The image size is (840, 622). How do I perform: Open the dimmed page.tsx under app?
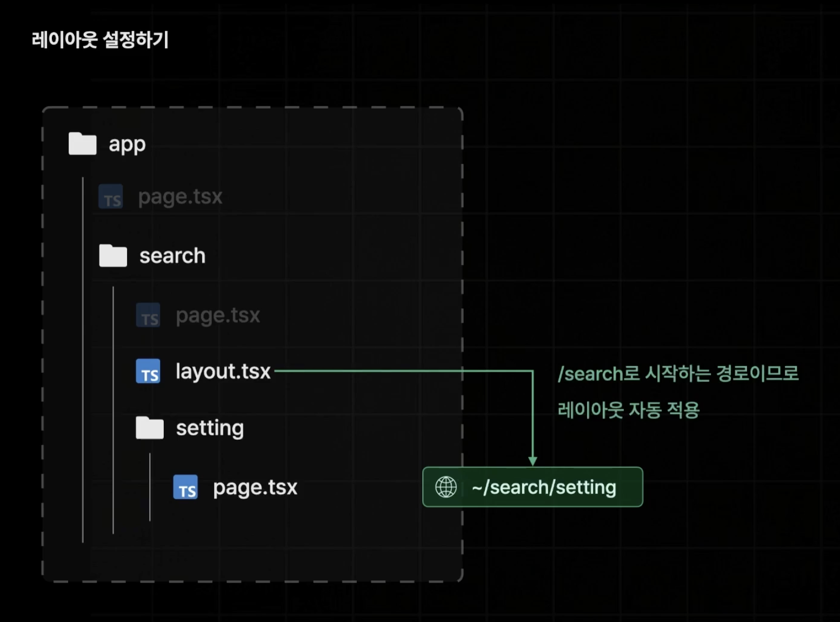click(180, 197)
